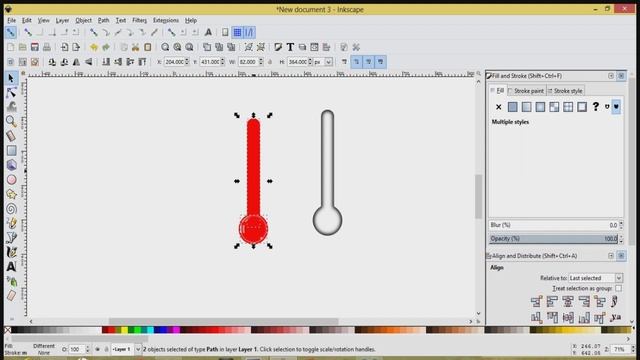
Task: Click the Paste clipboard icon
Action: (148, 47)
